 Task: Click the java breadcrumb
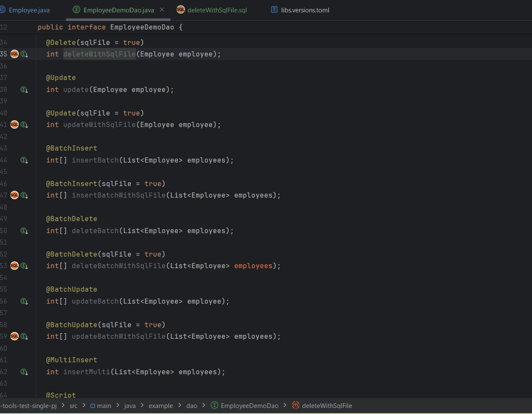tap(130, 406)
